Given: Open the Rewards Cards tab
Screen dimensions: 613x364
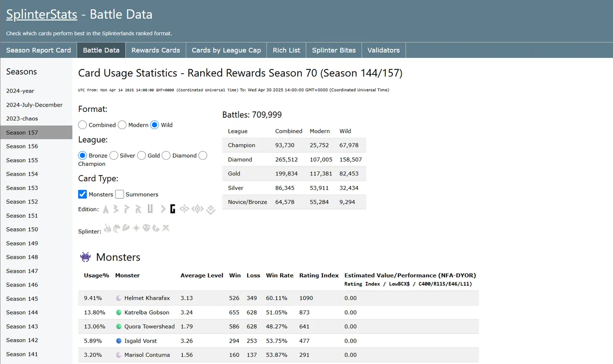Looking at the screenshot, I should pos(156,50).
